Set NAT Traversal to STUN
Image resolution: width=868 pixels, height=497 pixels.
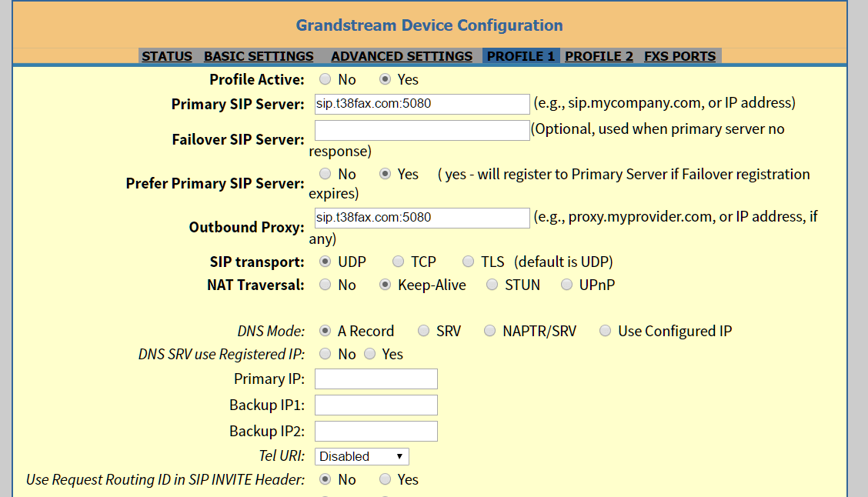pos(492,285)
